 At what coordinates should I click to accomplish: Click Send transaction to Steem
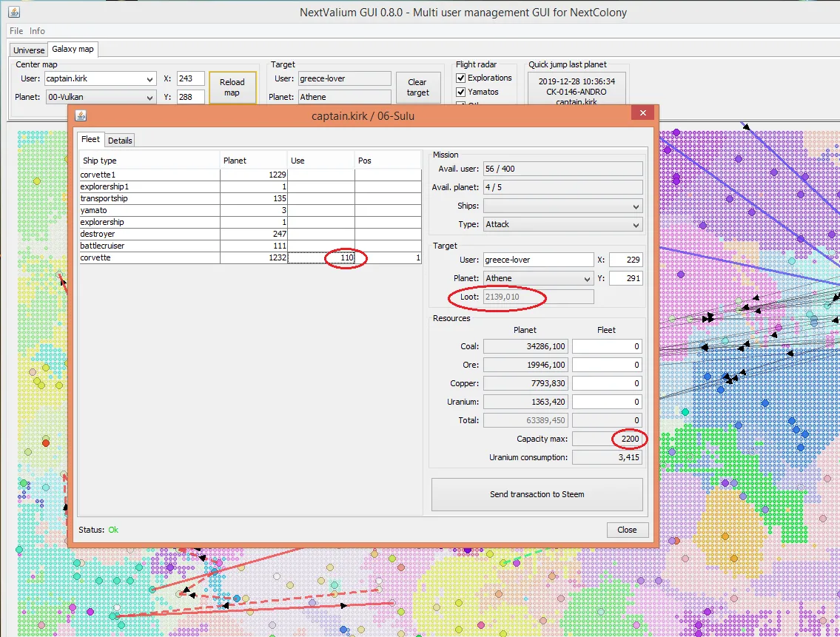[x=537, y=494]
